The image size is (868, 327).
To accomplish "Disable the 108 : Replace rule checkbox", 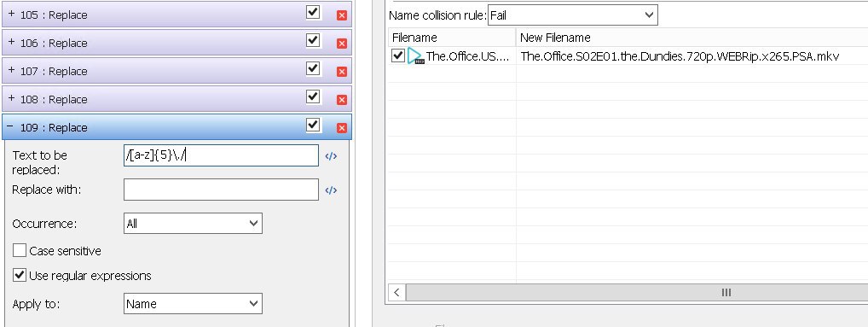I will tap(313, 97).
